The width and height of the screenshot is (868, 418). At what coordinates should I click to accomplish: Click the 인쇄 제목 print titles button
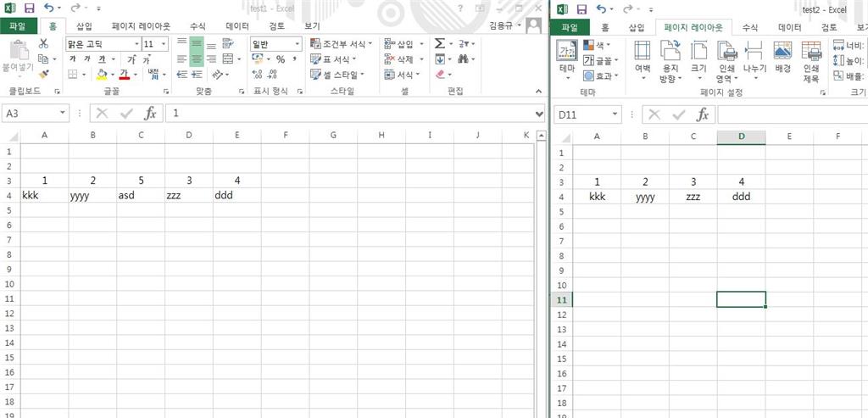[x=811, y=60]
